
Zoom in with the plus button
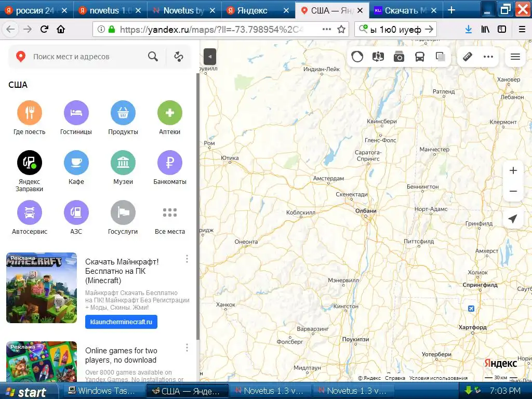(513, 170)
